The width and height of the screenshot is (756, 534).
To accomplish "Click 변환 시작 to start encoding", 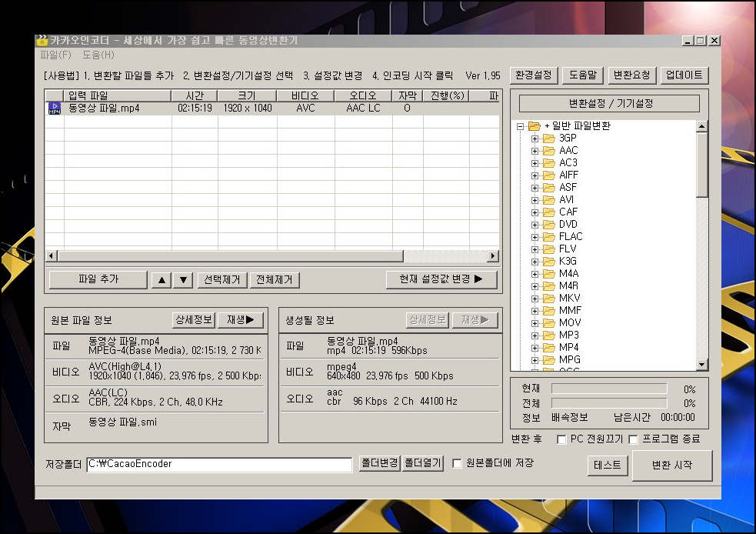I will [672, 465].
